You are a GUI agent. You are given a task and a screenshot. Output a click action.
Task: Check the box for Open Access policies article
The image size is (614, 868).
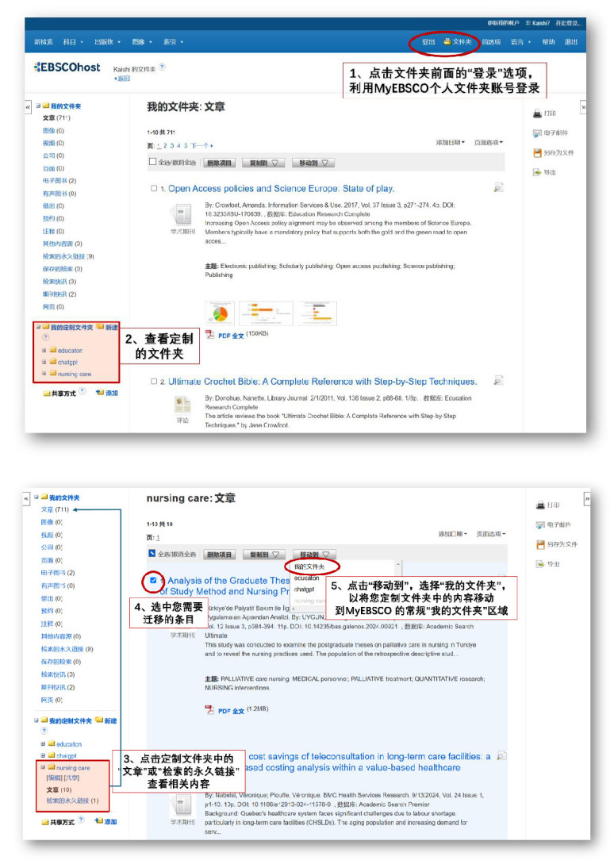pos(154,189)
